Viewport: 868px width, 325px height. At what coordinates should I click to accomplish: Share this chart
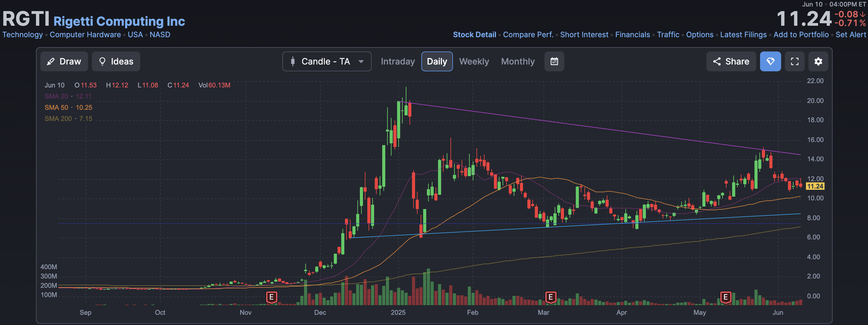731,61
